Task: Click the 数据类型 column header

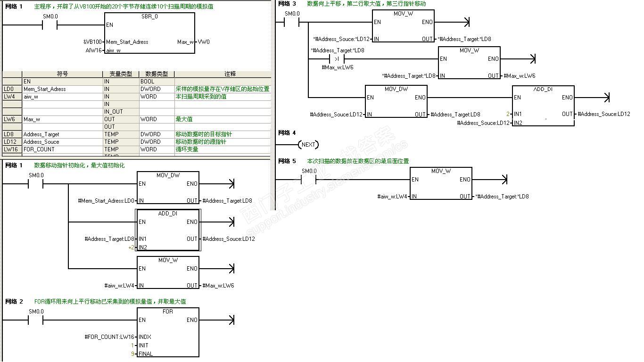Action: [x=157, y=74]
